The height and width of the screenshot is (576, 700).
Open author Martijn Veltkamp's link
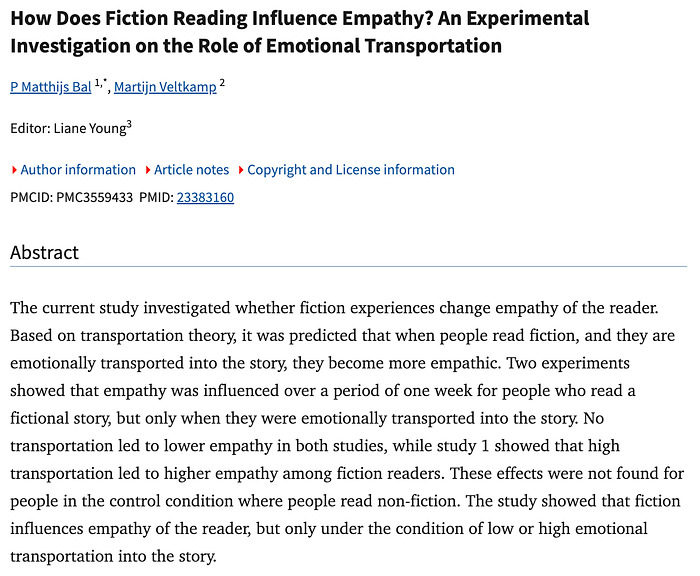(165, 87)
